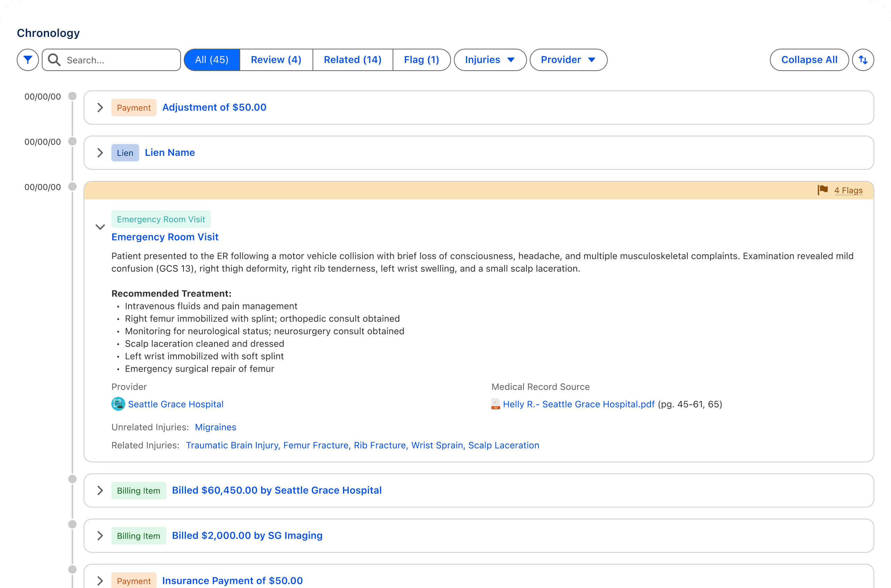Image resolution: width=891 pixels, height=588 pixels.
Task: Open the Provider dropdown filter
Action: click(x=568, y=59)
